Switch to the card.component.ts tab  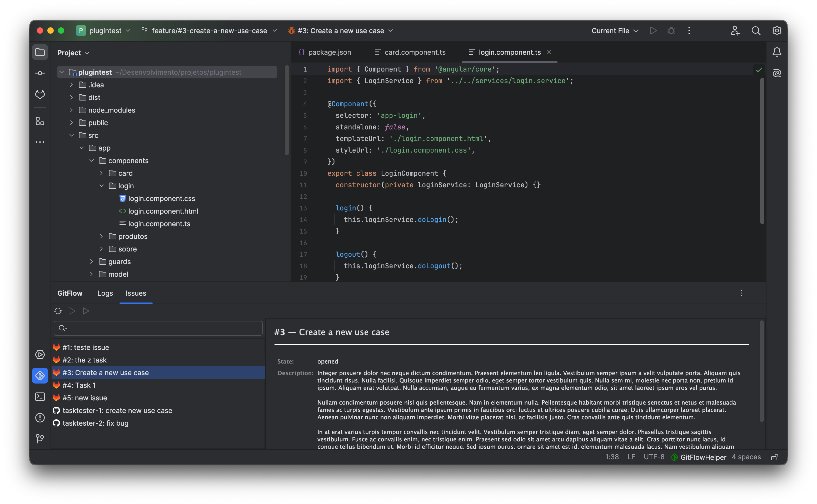tap(410, 52)
